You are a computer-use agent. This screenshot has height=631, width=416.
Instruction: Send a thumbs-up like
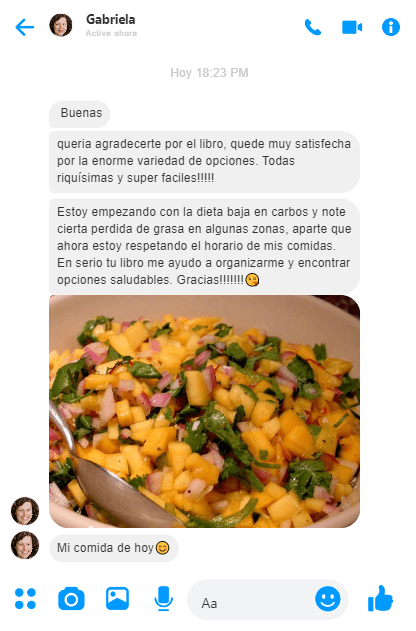coord(380,598)
